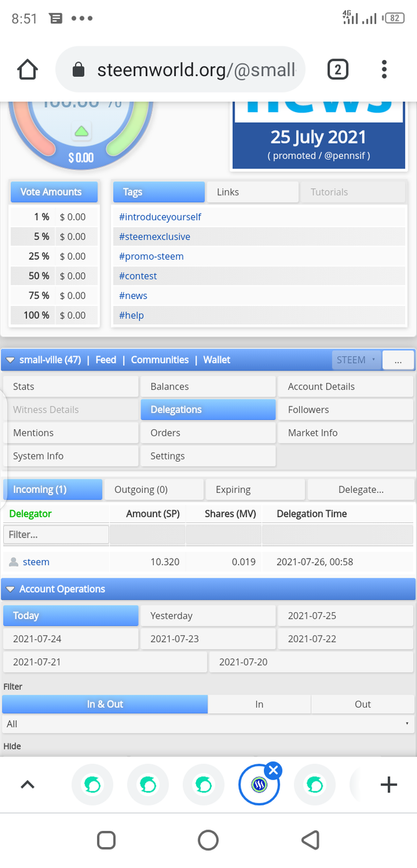This screenshot has height=868, width=417.
Task: Open the Wallet link
Action: point(217,360)
